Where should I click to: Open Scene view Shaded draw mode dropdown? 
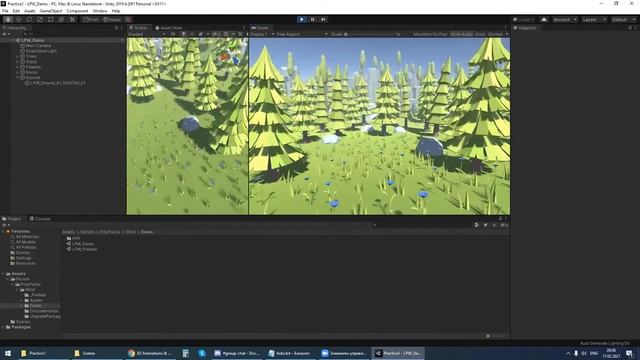coord(146,34)
